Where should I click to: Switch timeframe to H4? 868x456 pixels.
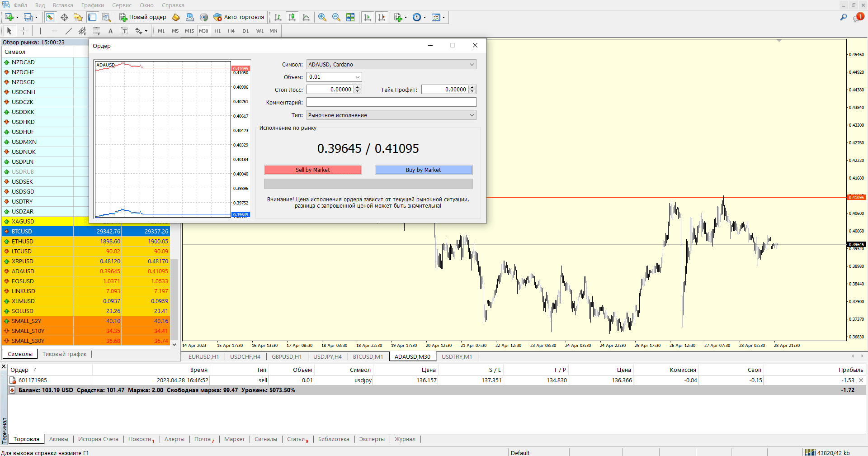point(231,31)
